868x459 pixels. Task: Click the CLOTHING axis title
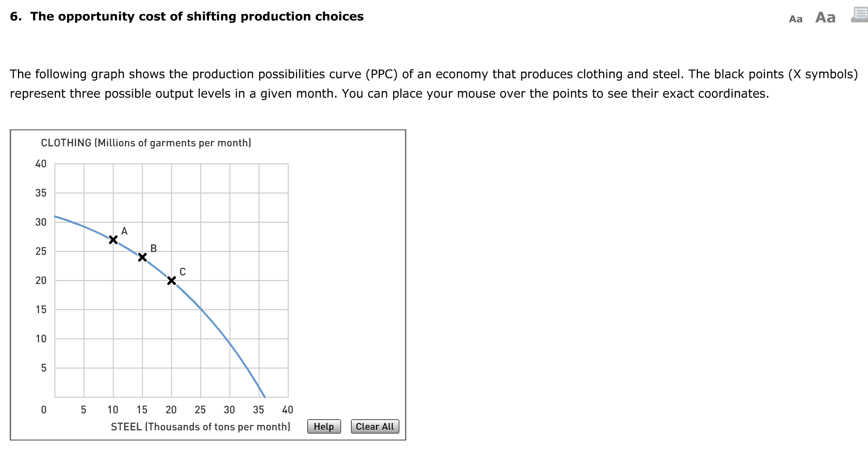pos(146,143)
